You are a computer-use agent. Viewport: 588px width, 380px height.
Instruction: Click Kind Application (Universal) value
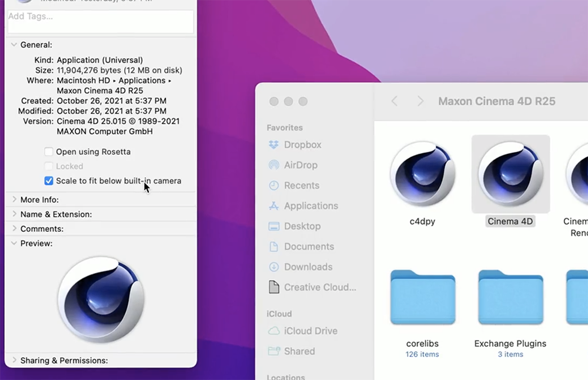tap(100, 60)
